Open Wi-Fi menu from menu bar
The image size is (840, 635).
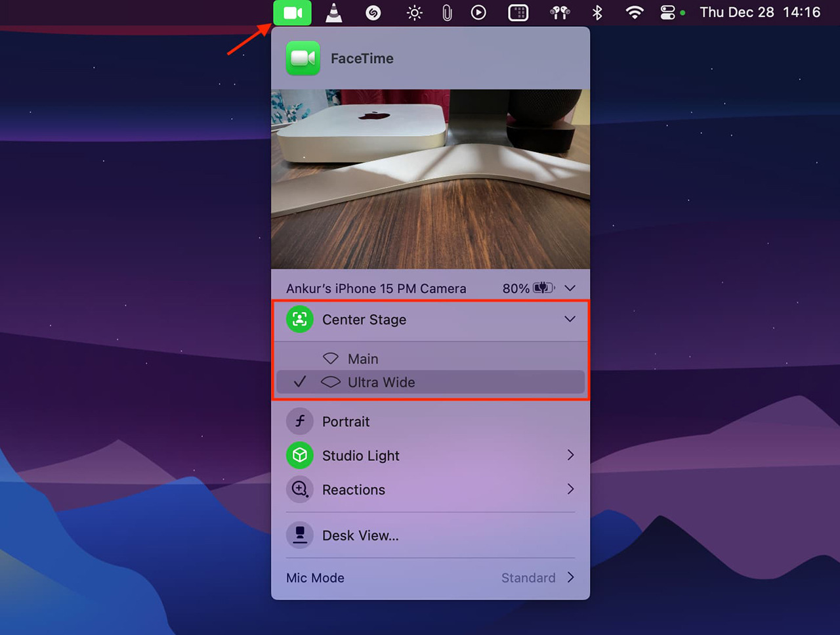pos(634,12)
